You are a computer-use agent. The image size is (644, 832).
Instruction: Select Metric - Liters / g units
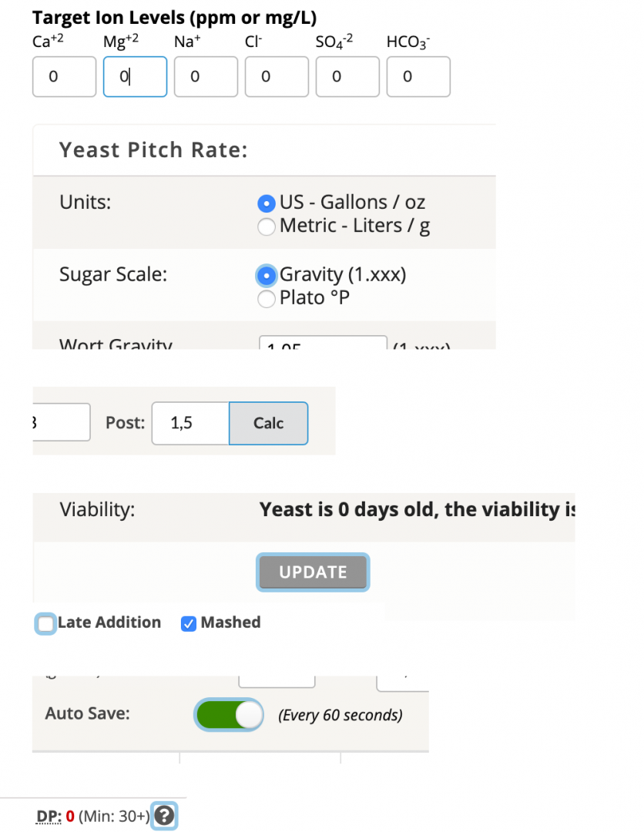coord(267,226)
